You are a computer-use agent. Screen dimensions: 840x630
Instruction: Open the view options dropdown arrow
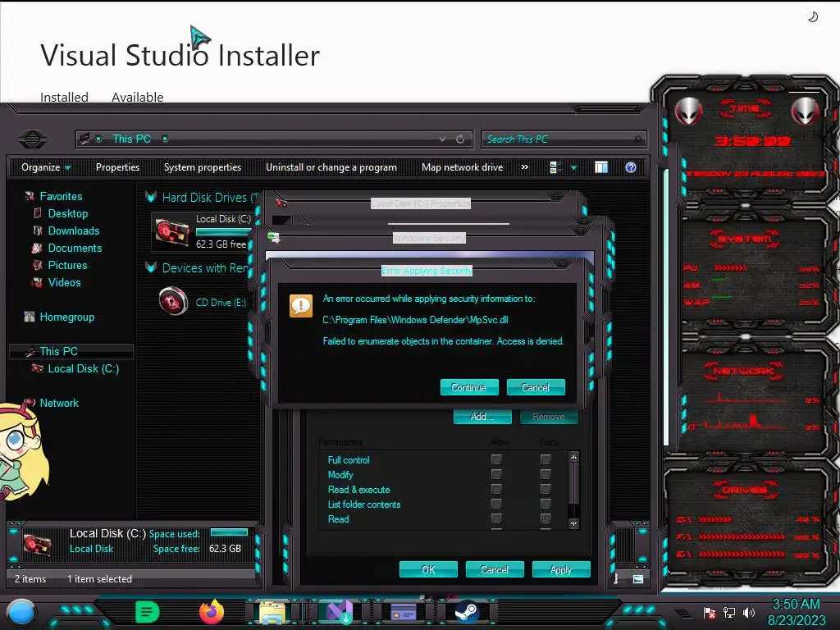(573, 167)
